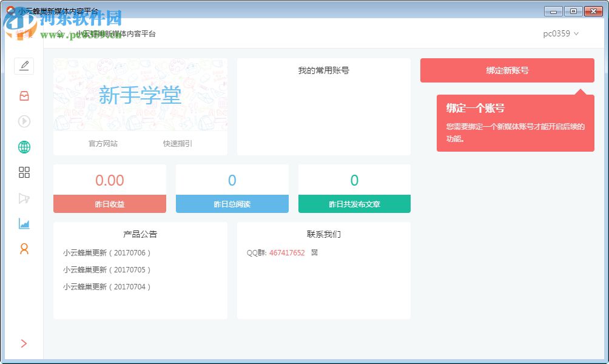Open the Messages envelope icon in sidebar
The height and width of the screenshot is (364, 609).
pyautogui.click(x=24, y=96)
